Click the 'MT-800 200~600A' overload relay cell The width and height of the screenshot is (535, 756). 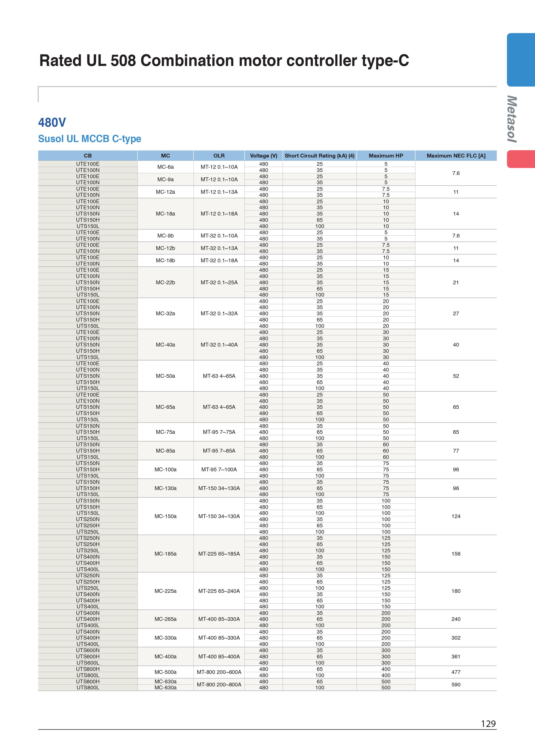tap(219, 672)
